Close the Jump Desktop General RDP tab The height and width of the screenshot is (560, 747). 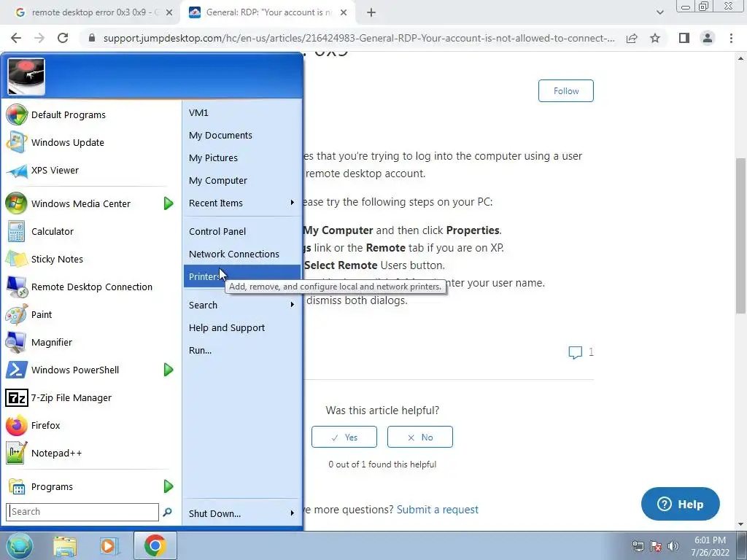point(343,12)
